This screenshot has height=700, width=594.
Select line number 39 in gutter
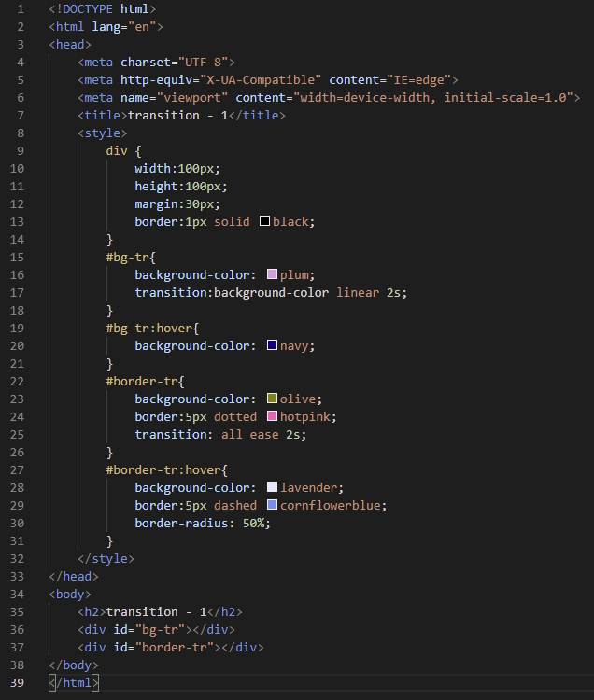coord(17,683)
